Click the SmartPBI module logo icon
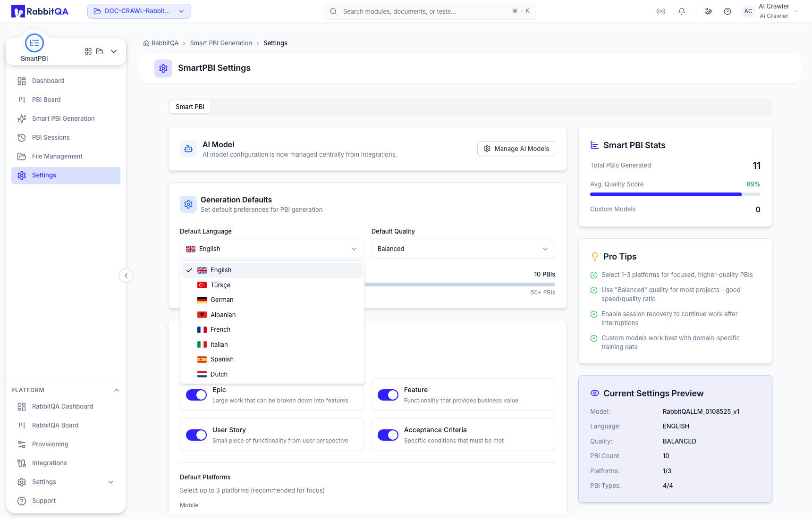812x519 pixels. point(34,43)
